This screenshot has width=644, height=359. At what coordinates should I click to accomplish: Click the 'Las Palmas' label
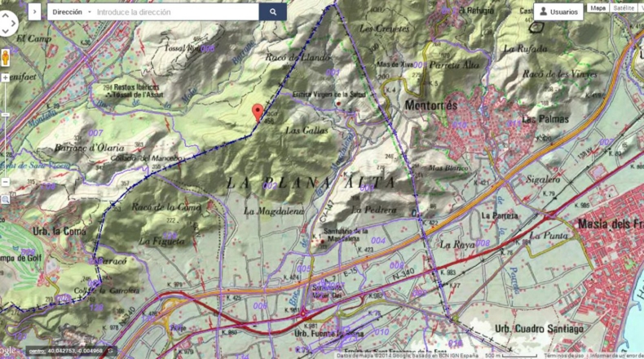(545, 119)
